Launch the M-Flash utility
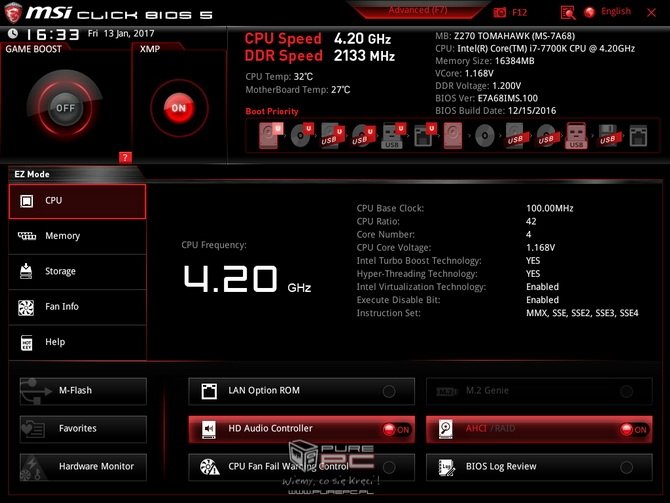Viewport: 670px width, 503px height. point(83,391)
